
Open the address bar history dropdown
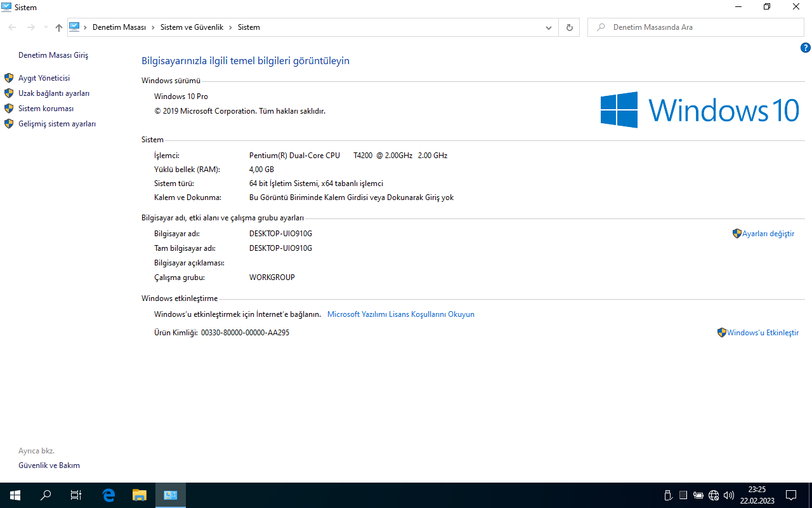coord(549,27)
